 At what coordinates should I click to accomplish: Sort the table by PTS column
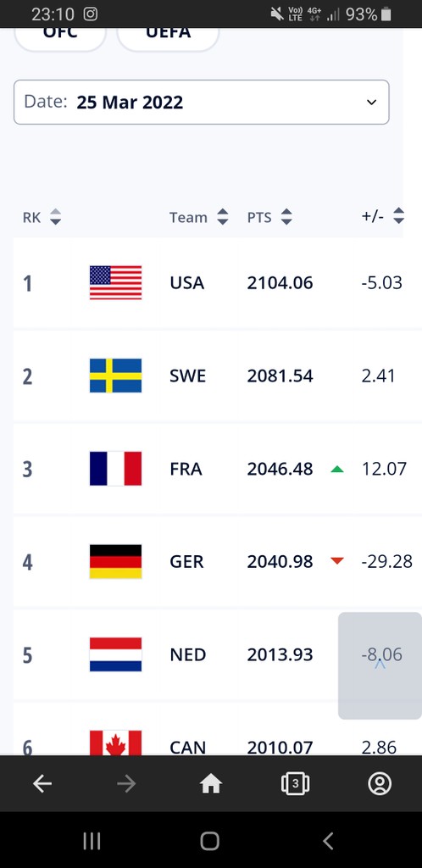pyautogui.click(x=269, y=217)
